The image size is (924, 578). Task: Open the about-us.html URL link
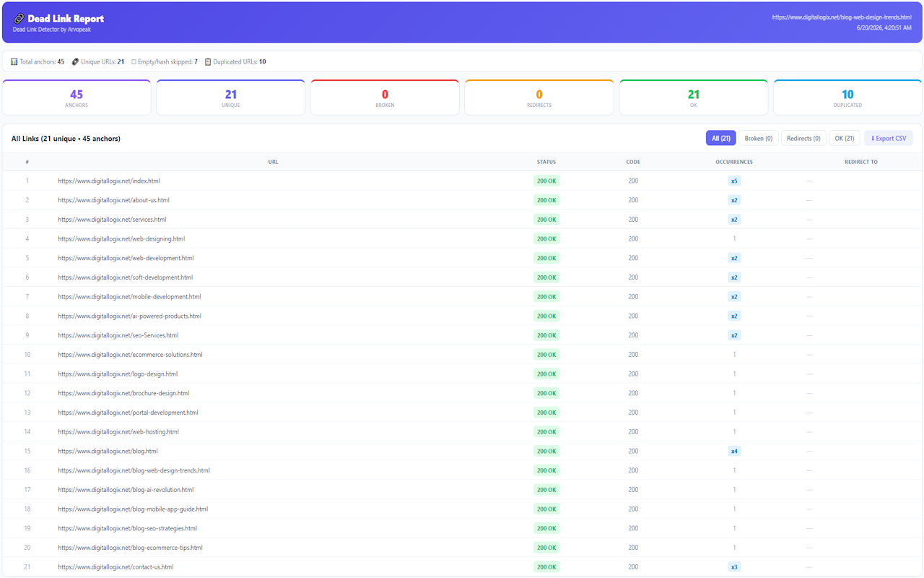114,200
